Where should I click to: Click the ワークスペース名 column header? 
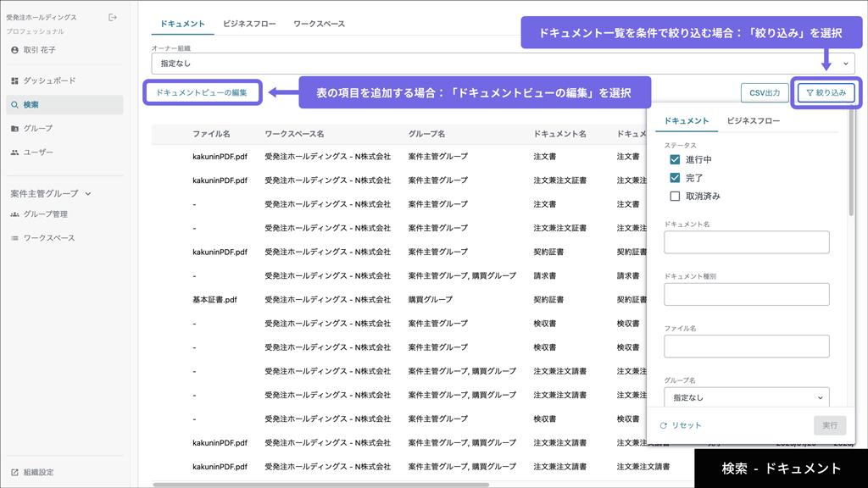[294, 134]
